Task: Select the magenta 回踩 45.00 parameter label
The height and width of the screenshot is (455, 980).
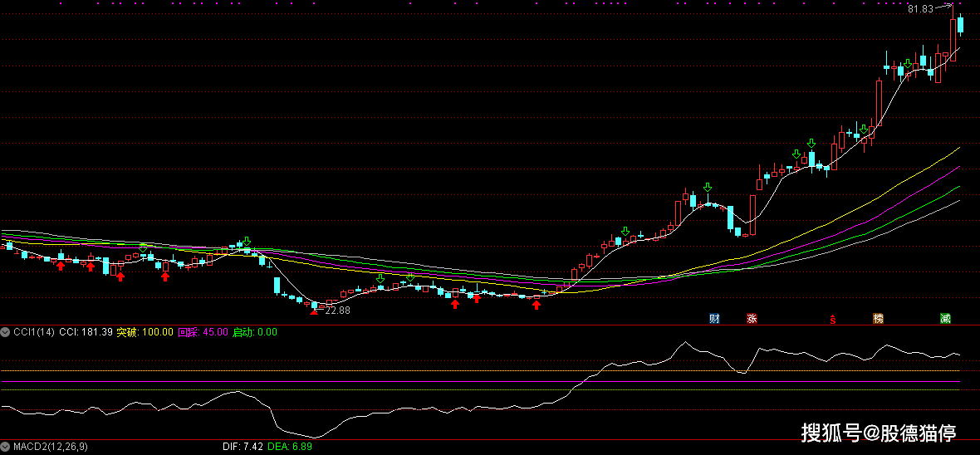Action: (203, 332)
